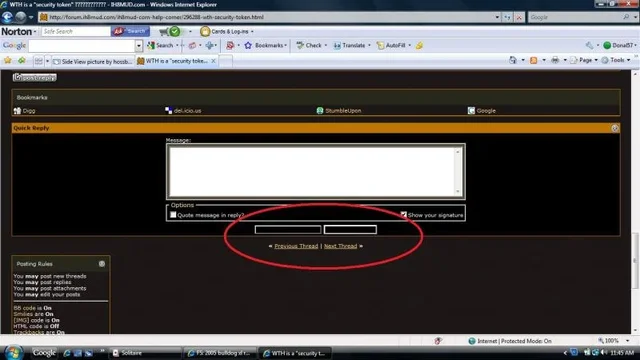The width and height of the screenshot is (640, 360).
Task: Click the Google toolbar logo
Action: 14,45
